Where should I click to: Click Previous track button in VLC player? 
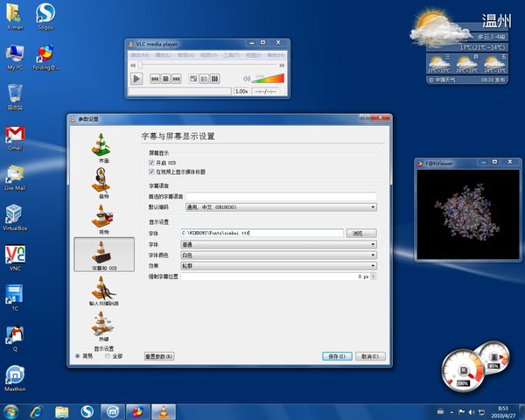[x=155, y=79]
